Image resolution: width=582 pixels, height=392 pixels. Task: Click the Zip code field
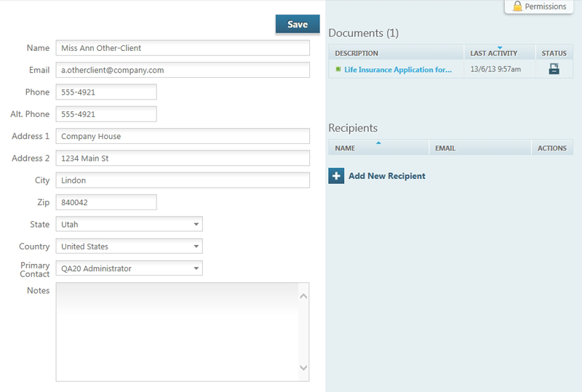105,202
